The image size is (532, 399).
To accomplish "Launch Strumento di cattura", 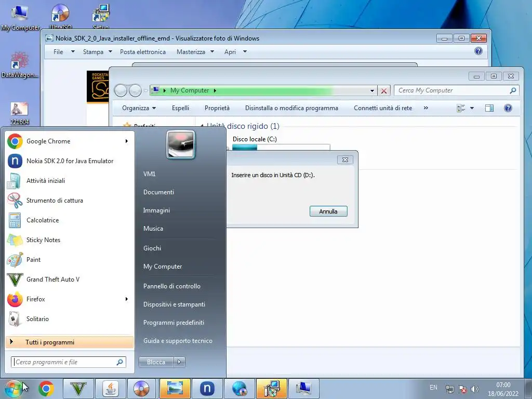I will coord(70,200).
